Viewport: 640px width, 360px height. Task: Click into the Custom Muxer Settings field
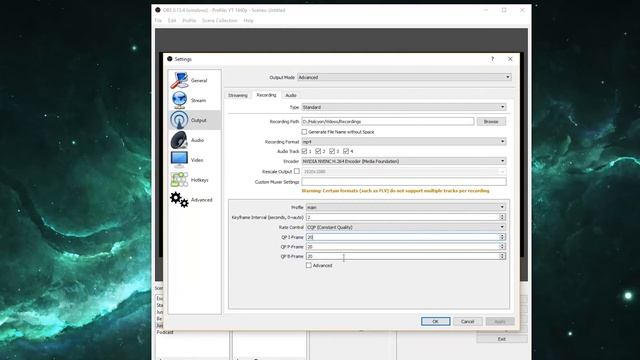click(404, 182)
